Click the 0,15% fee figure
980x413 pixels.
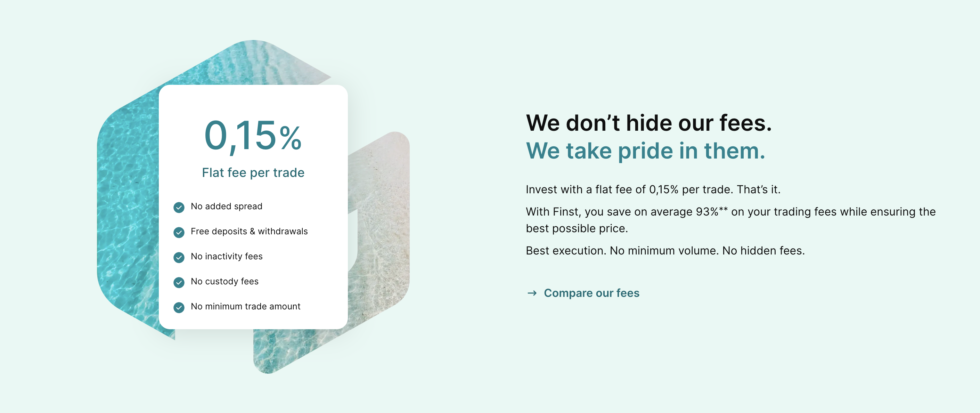[253, 136]
